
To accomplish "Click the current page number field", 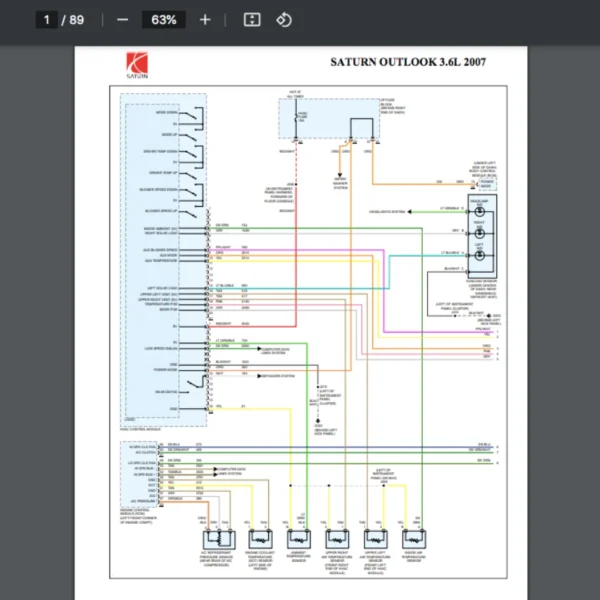I will [47, 20].
